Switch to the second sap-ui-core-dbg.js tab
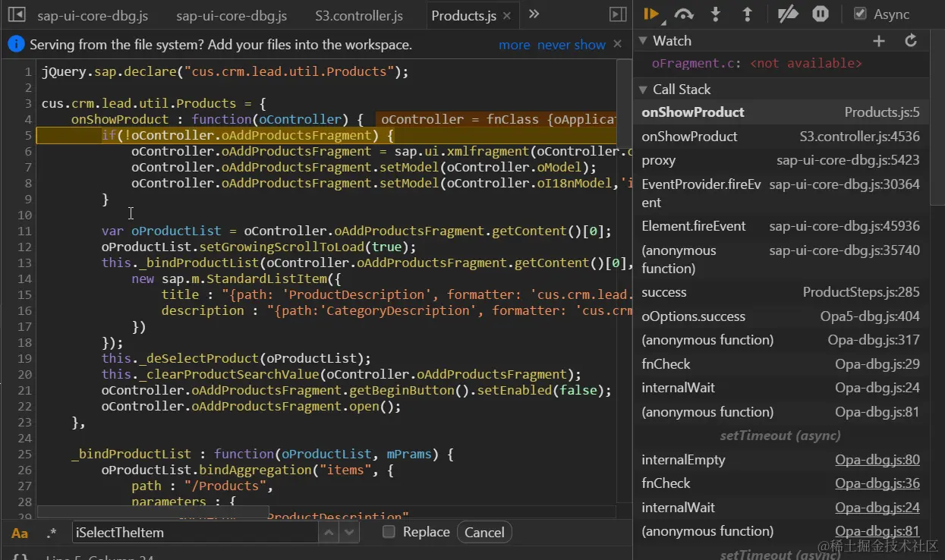 [x=232, y=15]
